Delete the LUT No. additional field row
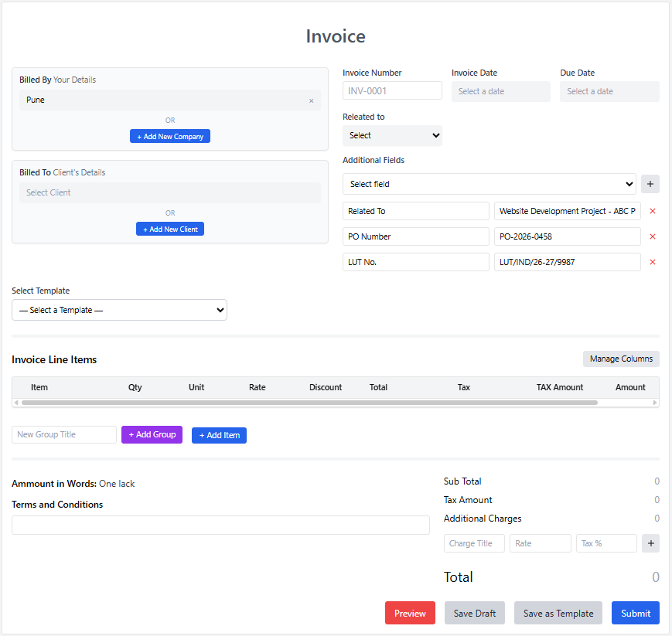The height and width of the screenshot is (636, 672). [652, 262]
